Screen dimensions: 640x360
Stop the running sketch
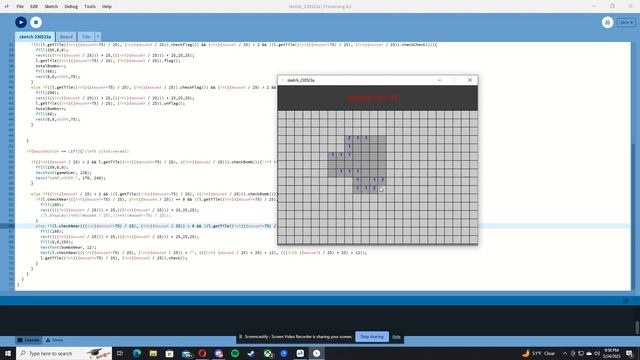[x=36, y=22]
